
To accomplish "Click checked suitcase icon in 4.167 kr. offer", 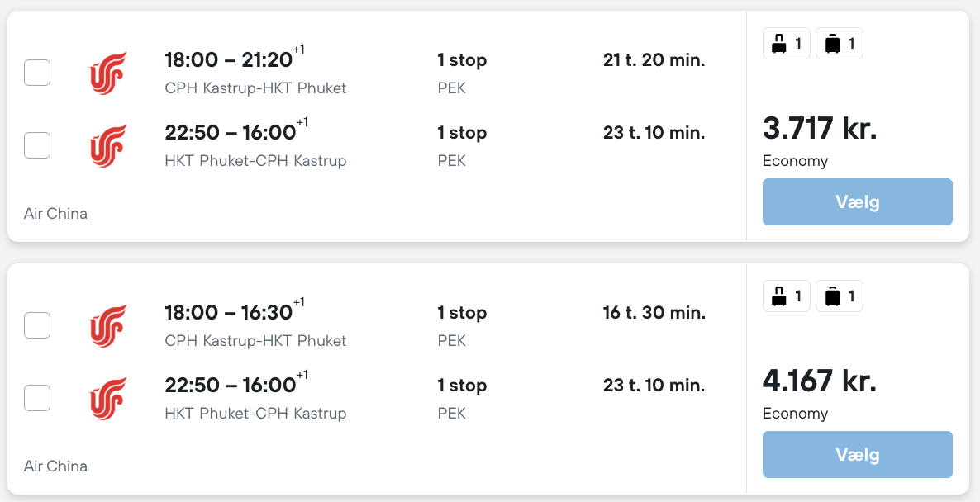I will coord(832,296).
